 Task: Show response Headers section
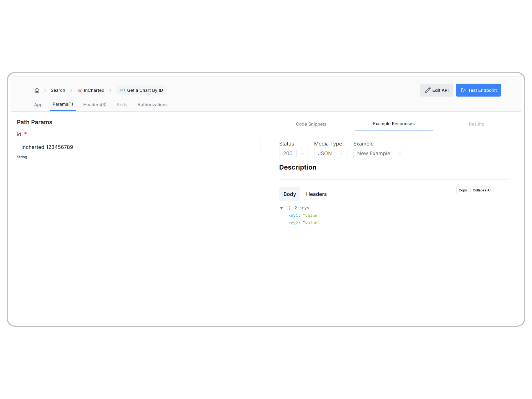316,194
